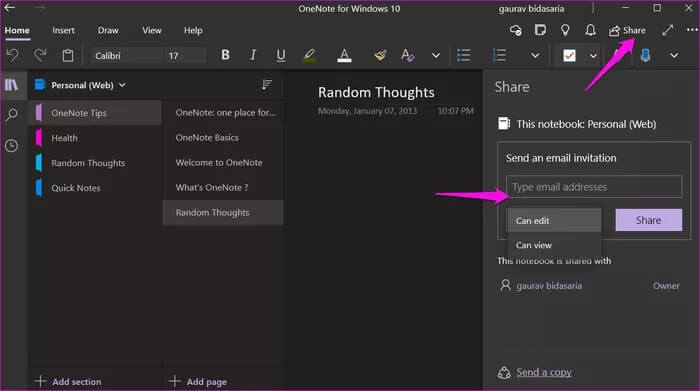700x391 pixels.
Task: Click the Share button in toolbar
Action: point(627,30)
